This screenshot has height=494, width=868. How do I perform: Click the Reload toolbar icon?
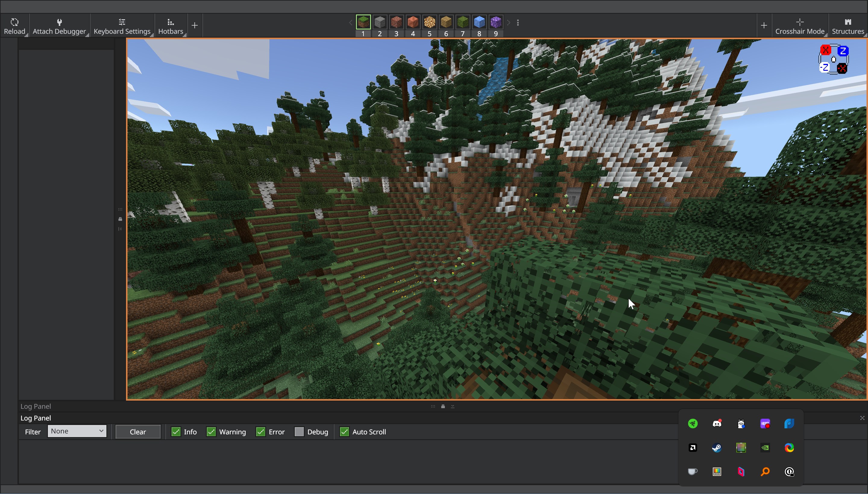[x=14, y=26]
